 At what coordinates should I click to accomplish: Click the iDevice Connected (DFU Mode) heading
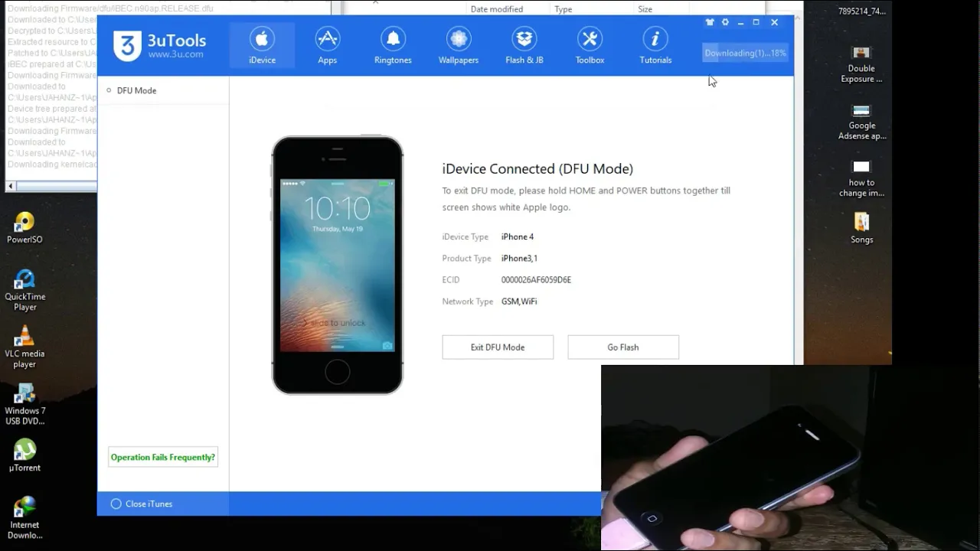click(537, 168)
